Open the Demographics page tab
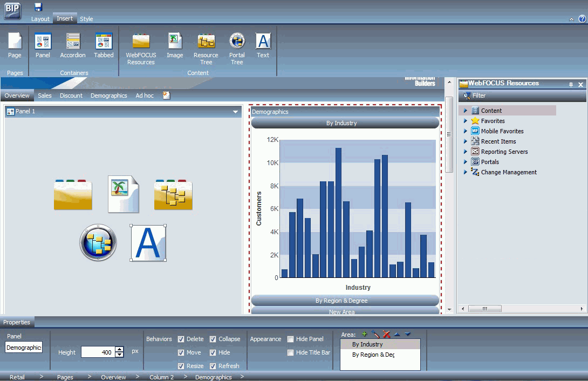 click(109, 96)
